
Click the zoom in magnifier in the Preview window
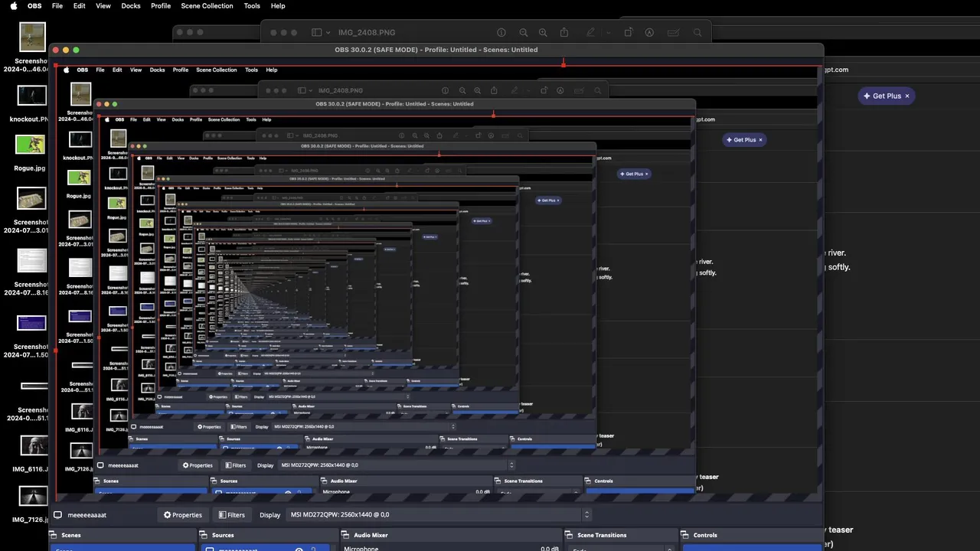(543, 33)
